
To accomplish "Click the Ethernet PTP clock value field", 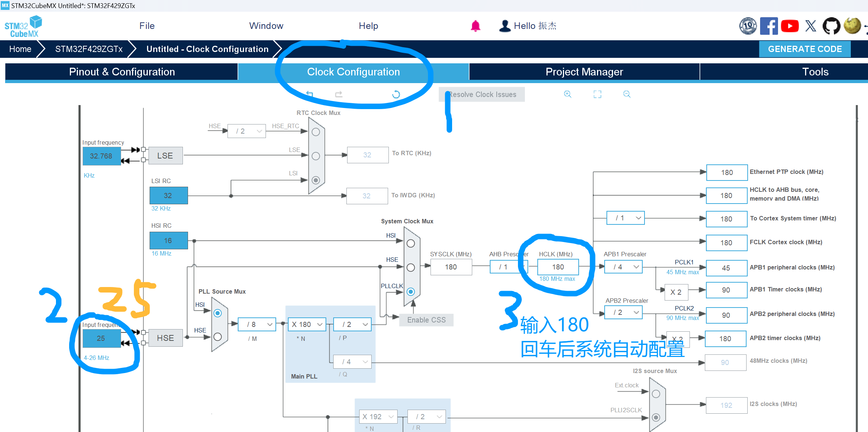I will point(727,172).
